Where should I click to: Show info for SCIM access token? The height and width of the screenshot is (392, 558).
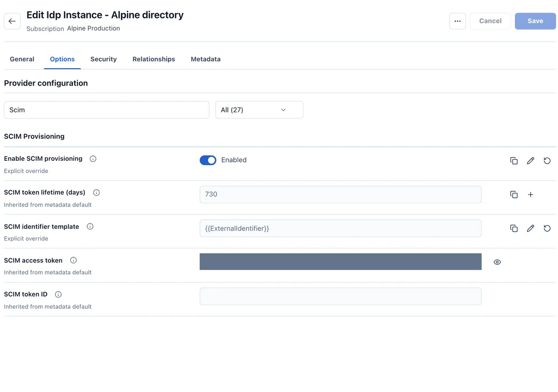74,260
